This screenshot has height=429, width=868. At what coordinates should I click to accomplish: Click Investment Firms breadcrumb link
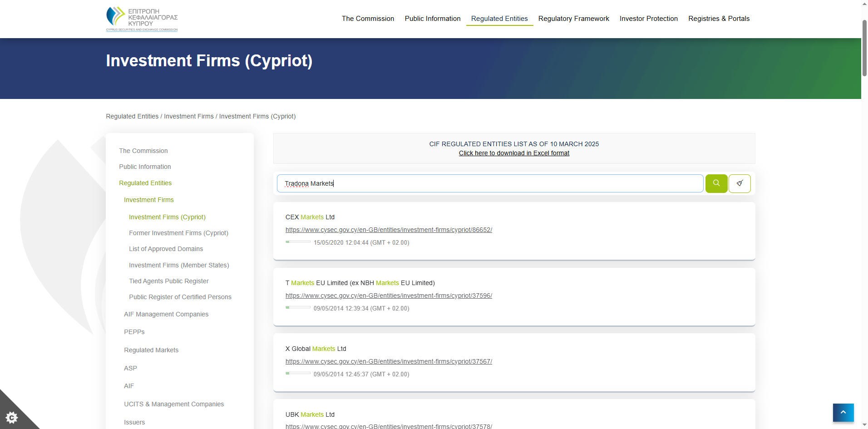pyautogui.click(x=188, y=116)
